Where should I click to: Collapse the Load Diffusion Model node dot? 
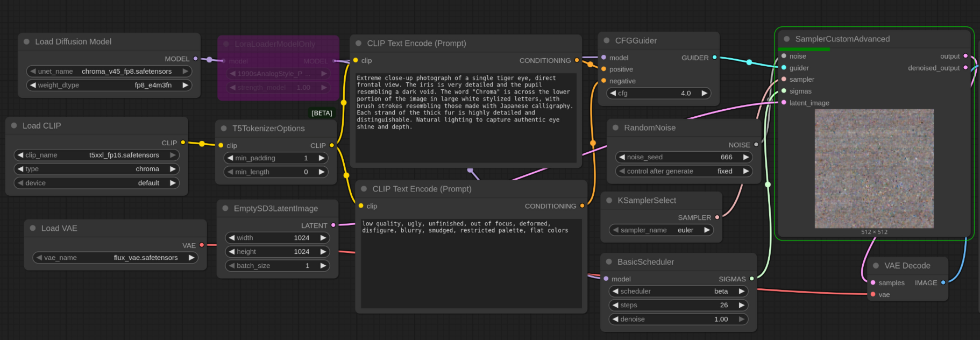pyautogui.click(x=26, y=41)
